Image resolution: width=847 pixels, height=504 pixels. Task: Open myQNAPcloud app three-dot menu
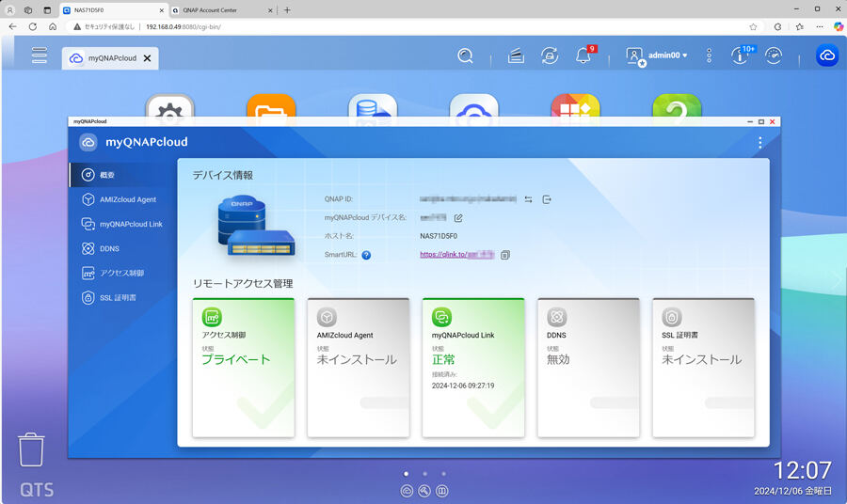760,143
